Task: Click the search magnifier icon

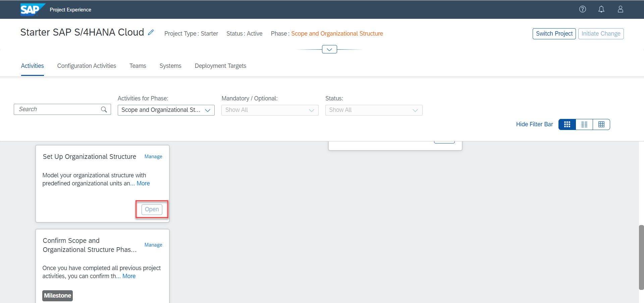Action: 104,109
